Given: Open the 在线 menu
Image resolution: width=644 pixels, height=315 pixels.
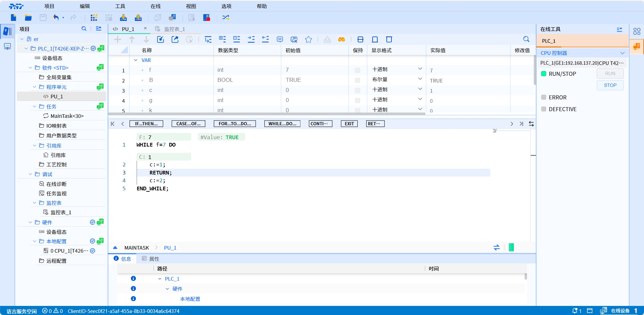Looking at the screenshot, I should coord(155,6).
